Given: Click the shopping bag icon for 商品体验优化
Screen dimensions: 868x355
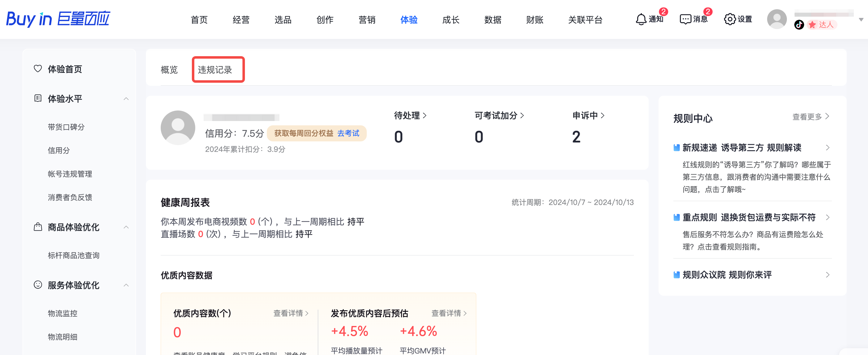Looking at the screenshot, I should [38, 227].
